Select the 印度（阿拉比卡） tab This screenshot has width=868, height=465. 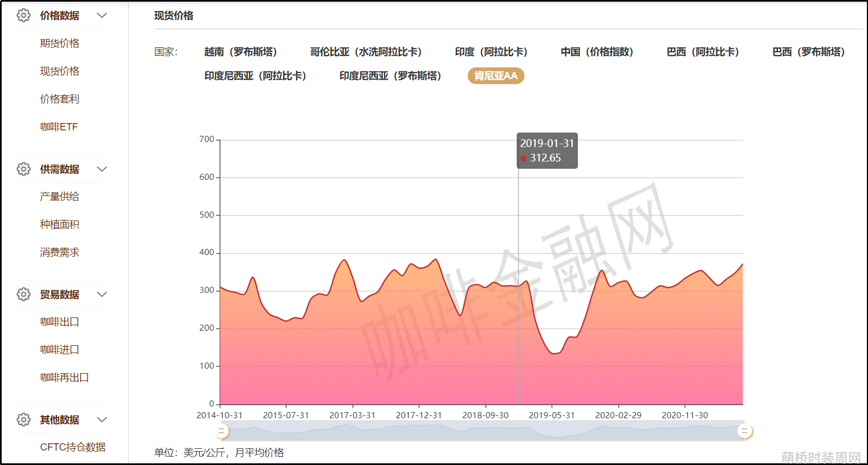(x=492, y=52)
